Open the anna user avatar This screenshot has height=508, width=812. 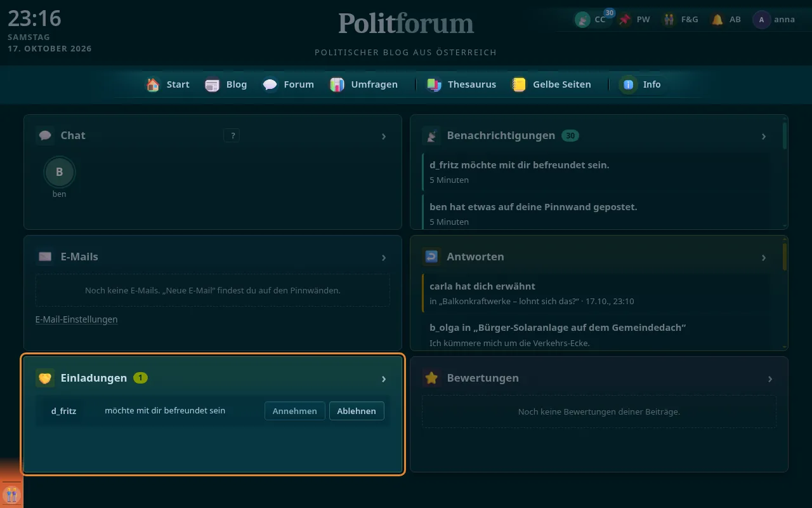point(761,20)
